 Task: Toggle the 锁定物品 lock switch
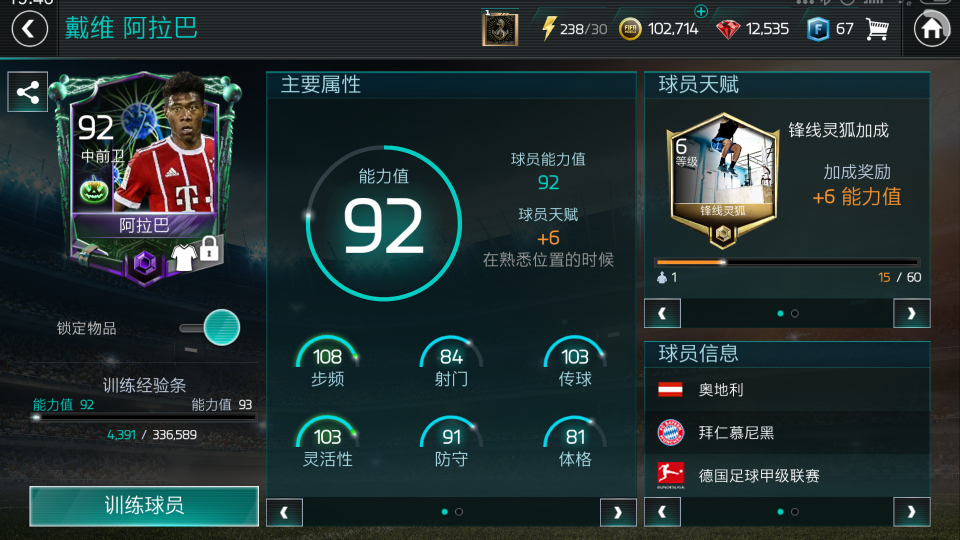click(210, 328)
